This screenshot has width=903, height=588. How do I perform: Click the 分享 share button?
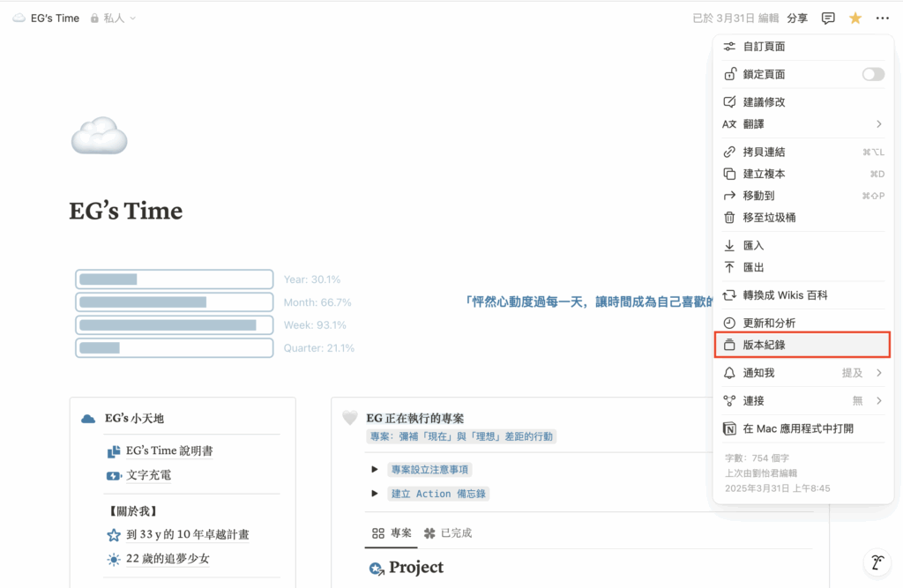[796, 18]
